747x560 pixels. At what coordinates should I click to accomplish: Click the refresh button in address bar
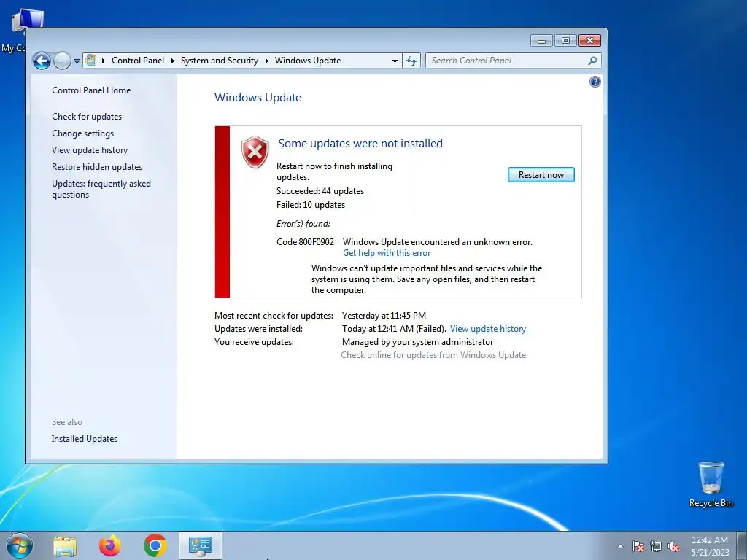[x=411, y=61]
